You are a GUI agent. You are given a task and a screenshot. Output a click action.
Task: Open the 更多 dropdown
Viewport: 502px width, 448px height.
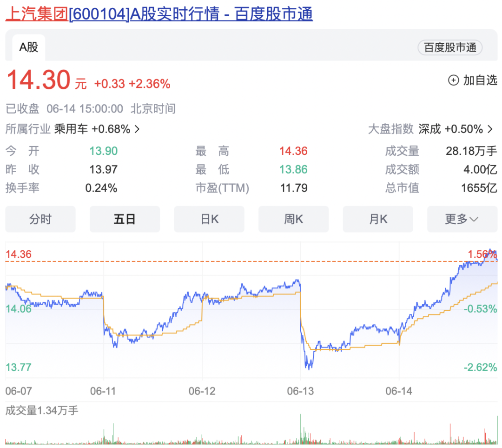tap(462, 219)
